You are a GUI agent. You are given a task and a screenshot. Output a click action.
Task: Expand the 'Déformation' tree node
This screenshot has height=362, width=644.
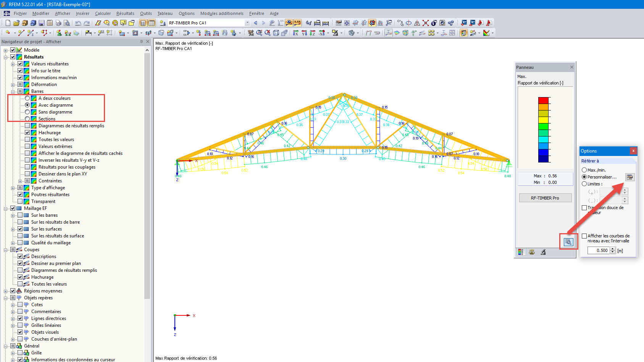pyautogui.click(x=13, y=84)
